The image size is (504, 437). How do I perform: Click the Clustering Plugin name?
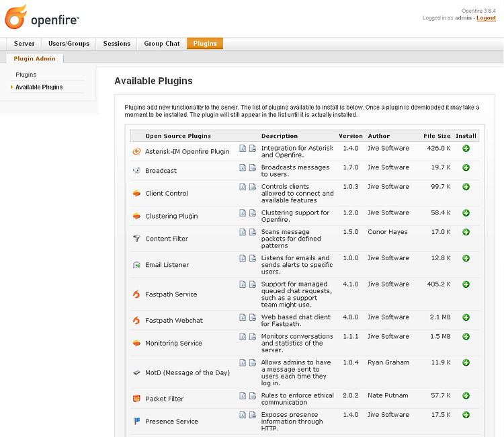pos(171,216)
